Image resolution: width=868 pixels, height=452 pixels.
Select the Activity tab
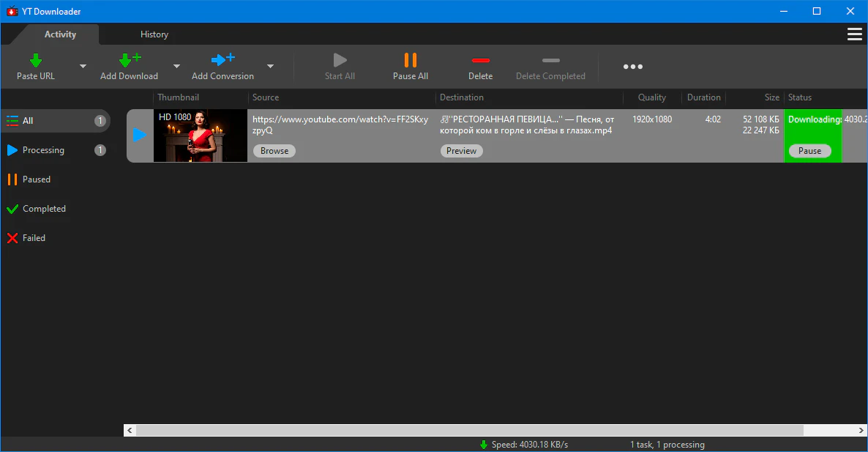[x=60, y=34]
